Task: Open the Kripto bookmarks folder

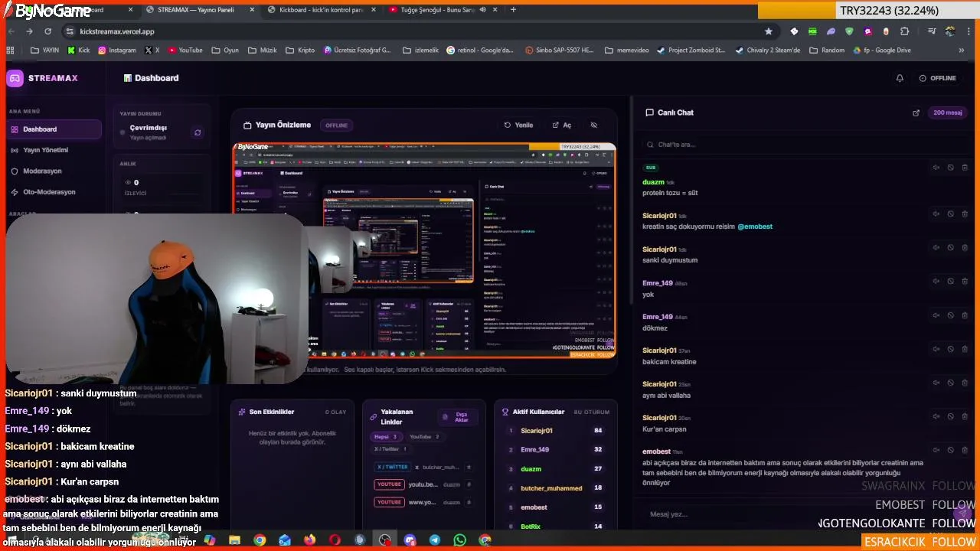Action: 299,51
